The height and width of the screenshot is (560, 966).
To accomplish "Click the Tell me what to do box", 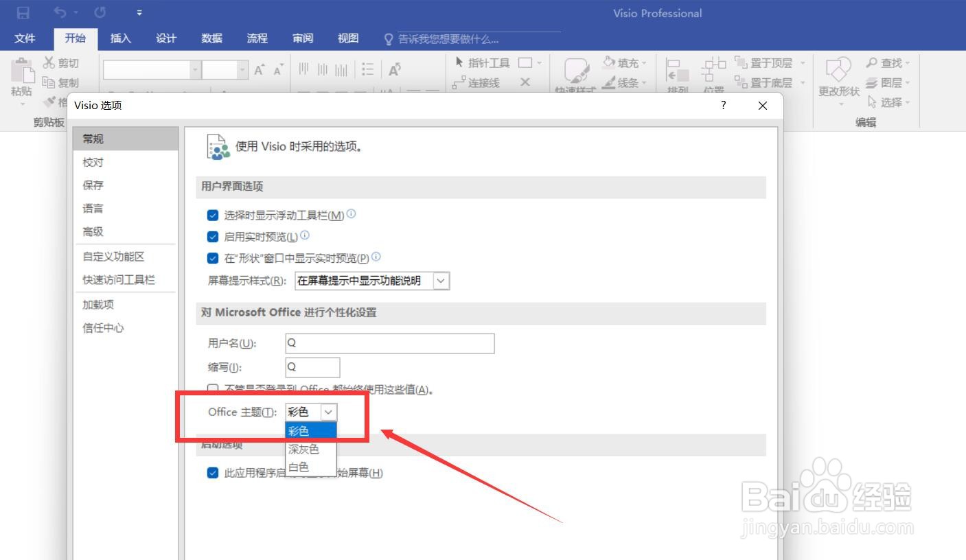I will point(472,39).
